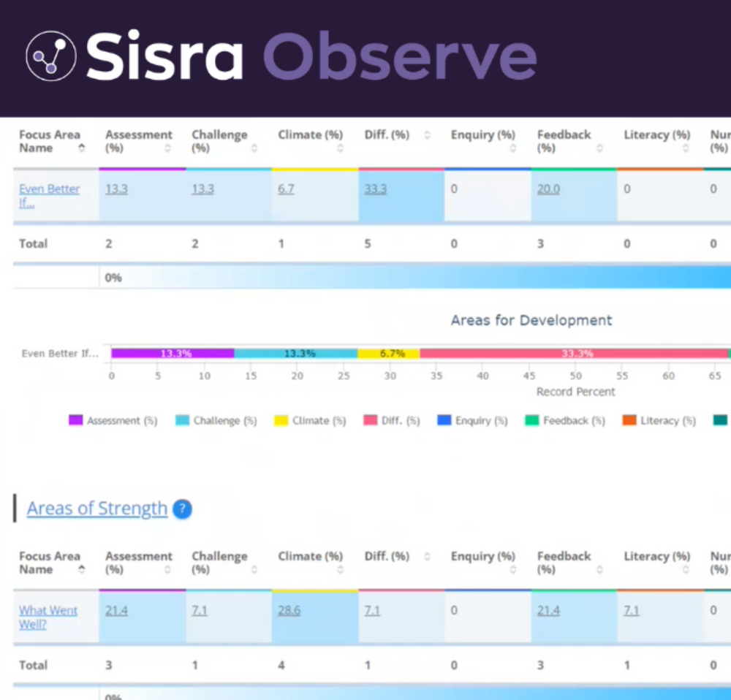Toggle Literacy (%) series in chart legend
The height and width of the screenshot is (700, 731).
[659, 421]
